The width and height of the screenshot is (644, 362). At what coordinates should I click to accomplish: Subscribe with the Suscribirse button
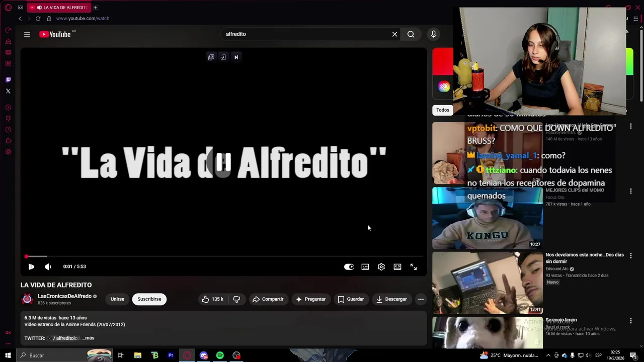(x=149, y=299)
